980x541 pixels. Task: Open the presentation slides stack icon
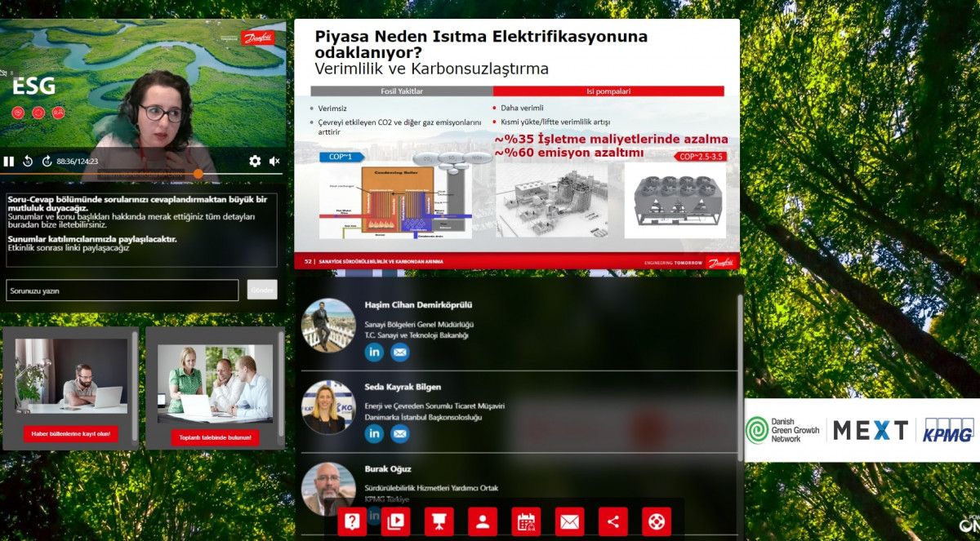click(395, 521)
